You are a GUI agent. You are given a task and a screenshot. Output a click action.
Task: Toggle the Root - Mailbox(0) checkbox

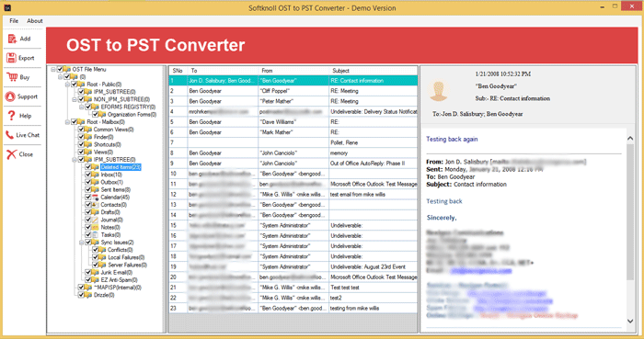[x=75, y=122]
